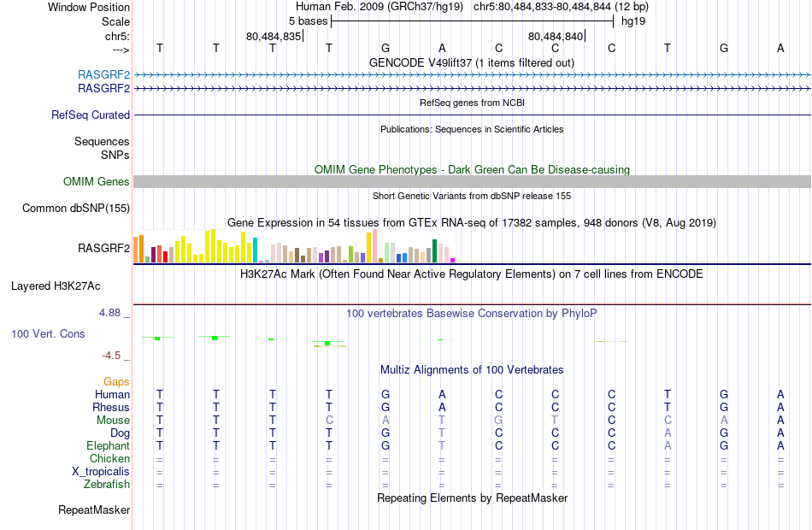This screenshot has height=530, width=812.
Task: Click the Sequences track label
Action: pyautogui.click(x=102, y=141)
